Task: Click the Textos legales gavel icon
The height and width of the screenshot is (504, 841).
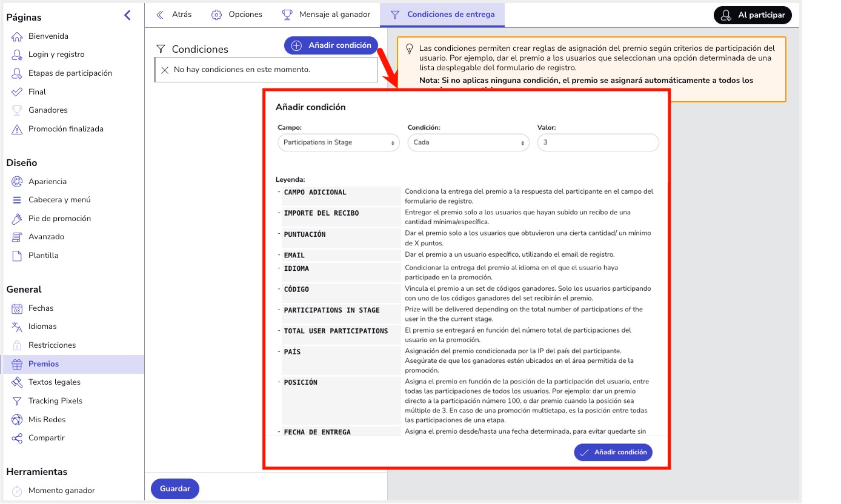Action: (x=17, y=382)
